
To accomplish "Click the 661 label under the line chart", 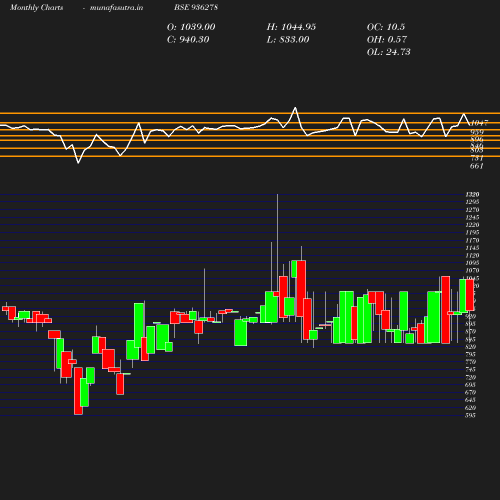I will [476, 166].
